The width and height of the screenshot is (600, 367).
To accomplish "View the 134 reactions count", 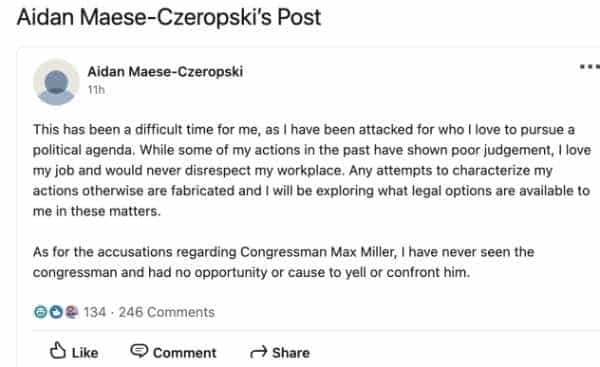I will [95, 312].
